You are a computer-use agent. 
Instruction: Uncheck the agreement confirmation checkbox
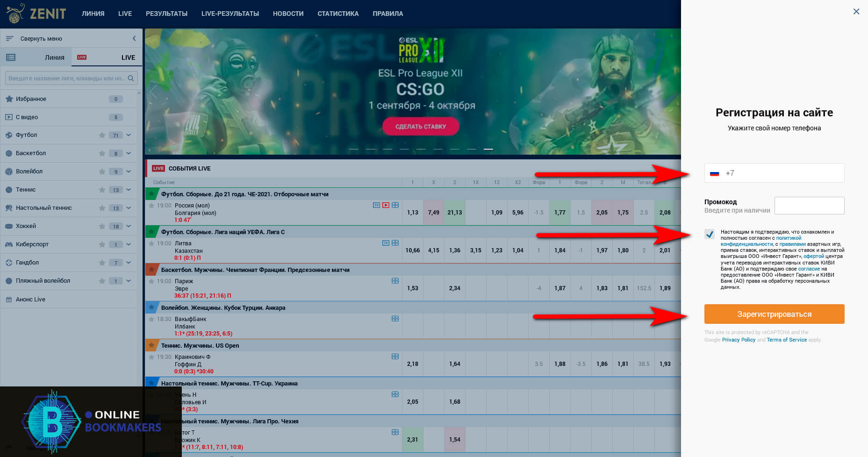[710, 234]
